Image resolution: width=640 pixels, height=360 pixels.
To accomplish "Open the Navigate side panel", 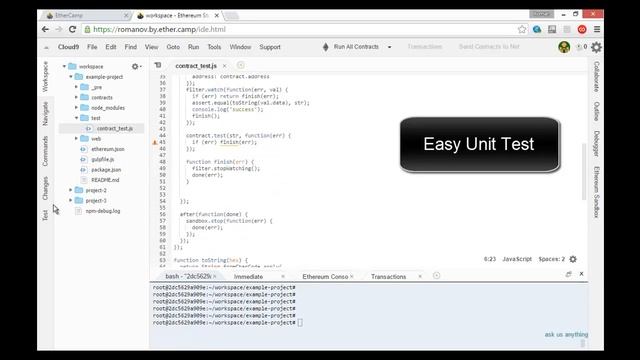I will [45, 113].
